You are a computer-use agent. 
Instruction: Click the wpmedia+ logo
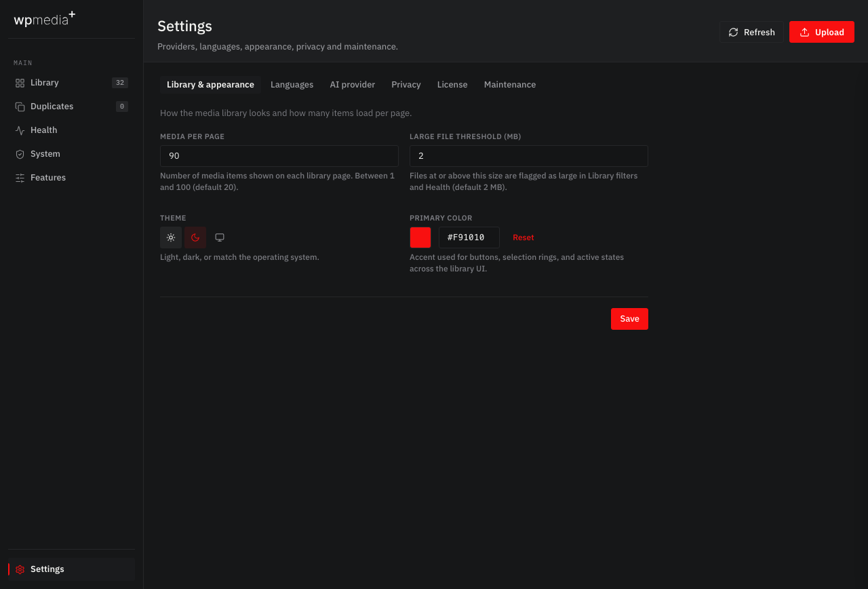coord(45,18)
